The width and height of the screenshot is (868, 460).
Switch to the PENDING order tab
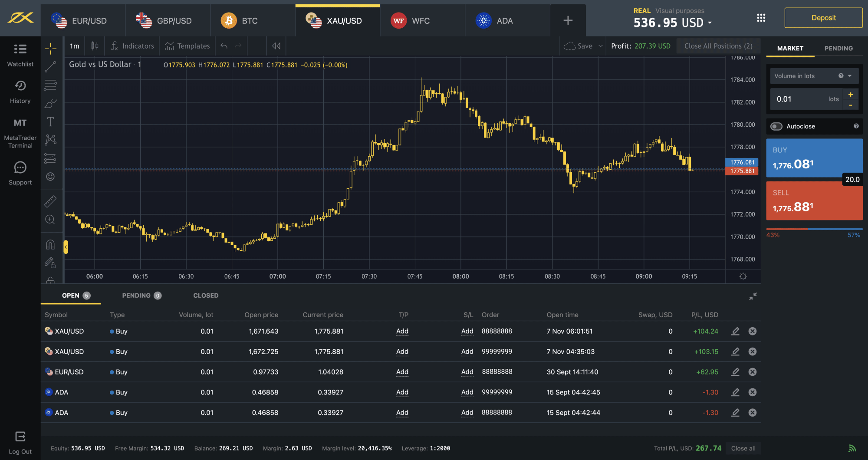coord(838,48)
